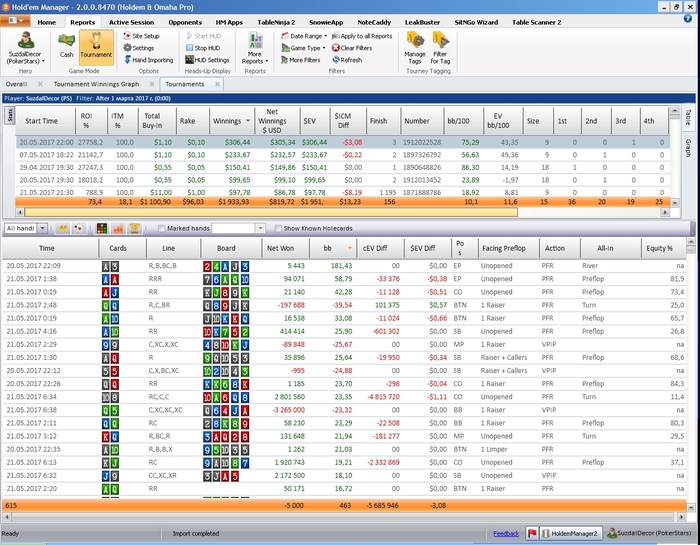Open Hand Importing
Image resolution: width=700 pixels, height=545 pixels.
(148, 60)
